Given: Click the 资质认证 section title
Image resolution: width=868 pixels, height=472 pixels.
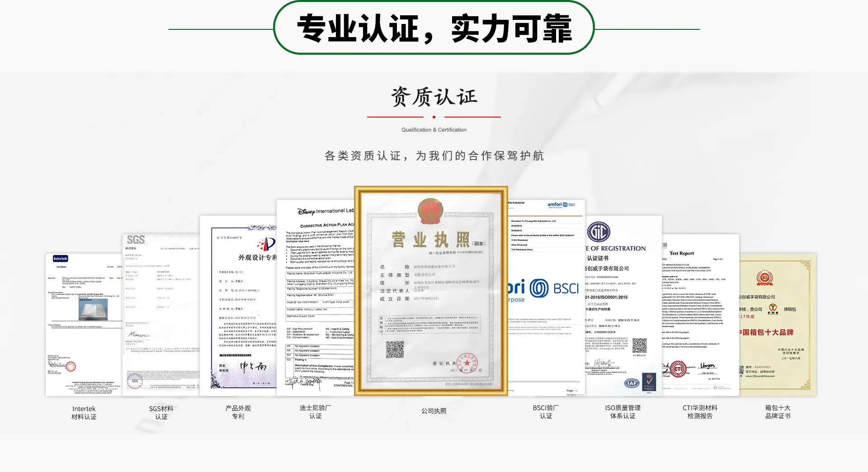Looking at the screenshot, I should pyautogui.click(x=434, y=97).
